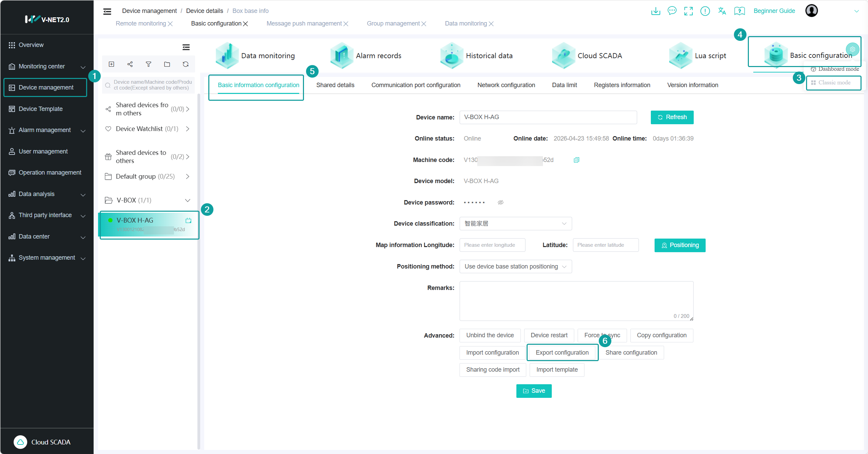Click the device search field
This screenshot has width=868, height=454.
[149, 85]
